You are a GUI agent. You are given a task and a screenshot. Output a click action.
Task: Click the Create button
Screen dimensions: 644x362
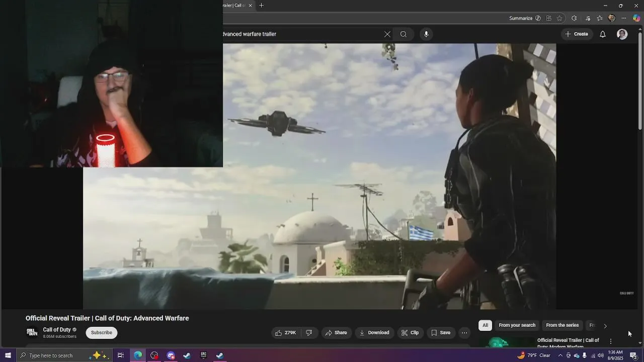click(576, 34)
